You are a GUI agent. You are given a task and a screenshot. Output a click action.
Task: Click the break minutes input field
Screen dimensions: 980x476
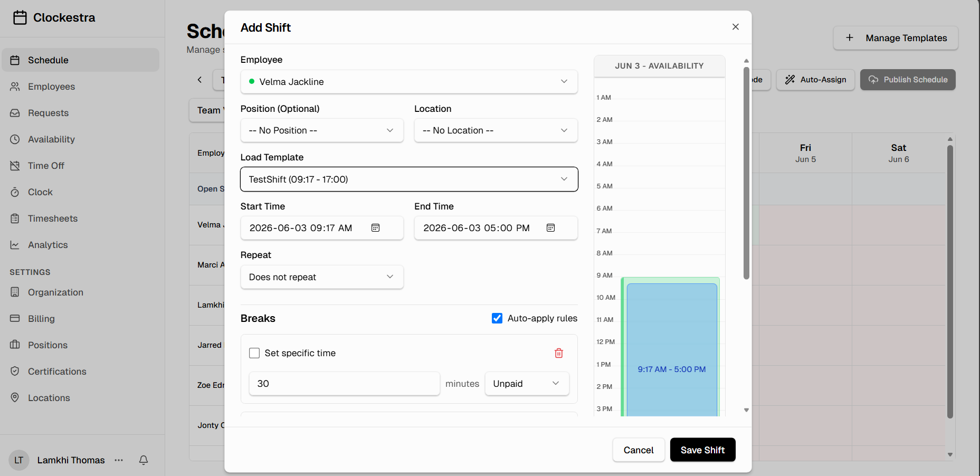click(x=344, y=384)
